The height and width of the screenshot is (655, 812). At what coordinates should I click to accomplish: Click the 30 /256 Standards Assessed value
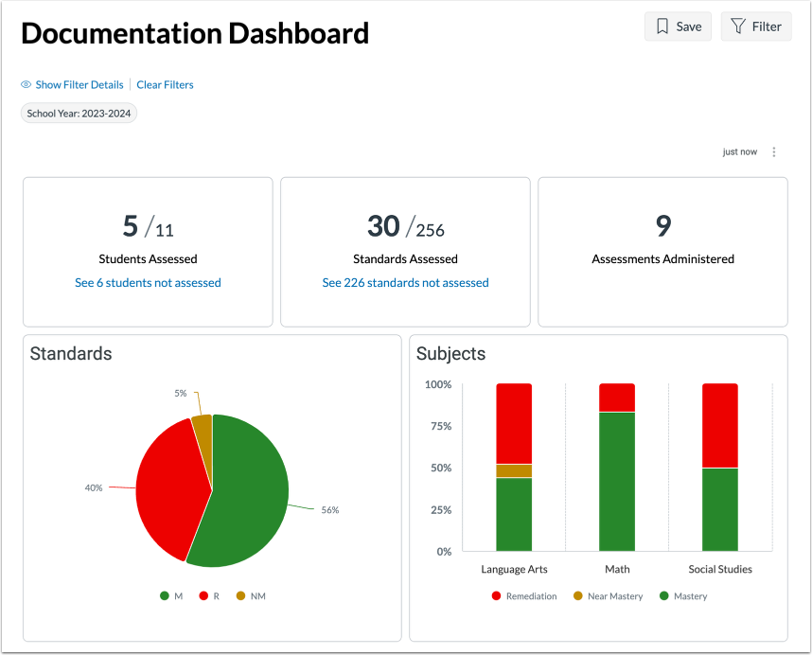coord(406,227)
